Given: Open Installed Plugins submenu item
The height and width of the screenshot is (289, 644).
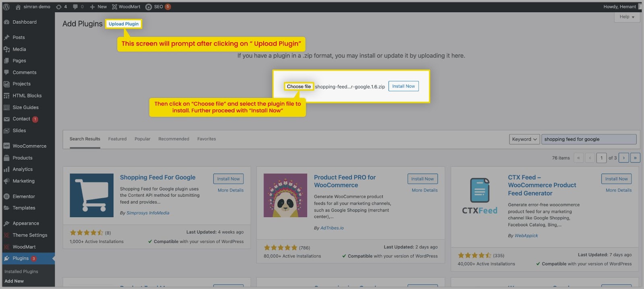Looking at the screenshot, I should (x=21, y=272).
